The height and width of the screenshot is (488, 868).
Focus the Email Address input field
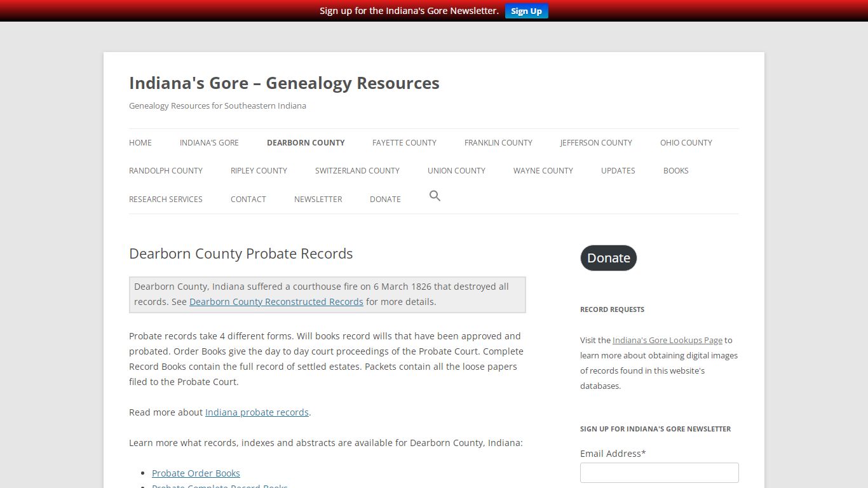(x=660, y=473)
